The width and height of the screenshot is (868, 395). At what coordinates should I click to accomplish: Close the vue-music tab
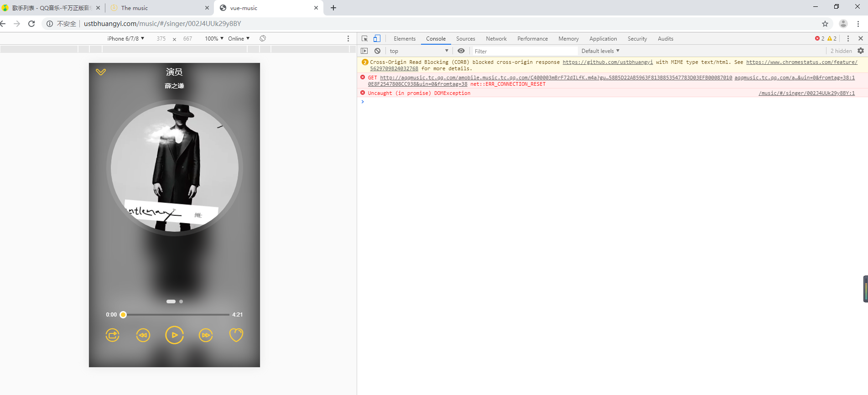point(316,8)
